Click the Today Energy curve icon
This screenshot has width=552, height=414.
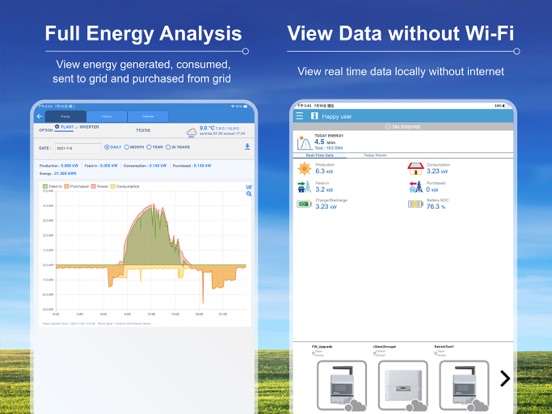tap(305, 143)
